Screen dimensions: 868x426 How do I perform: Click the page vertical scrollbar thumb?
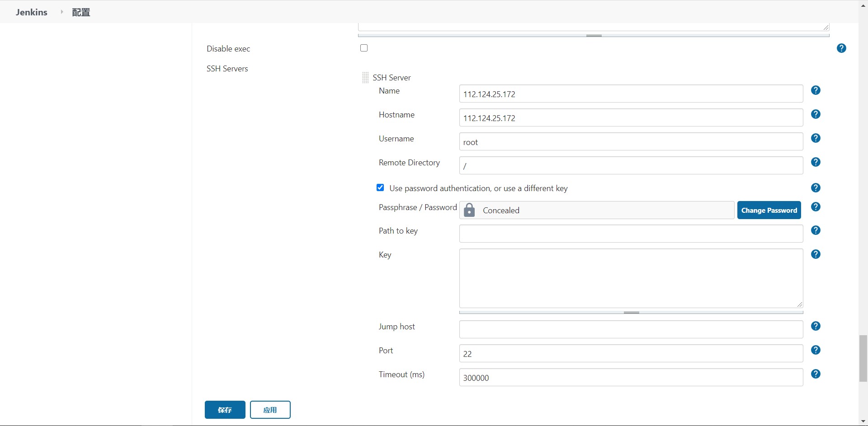[863, 358]
